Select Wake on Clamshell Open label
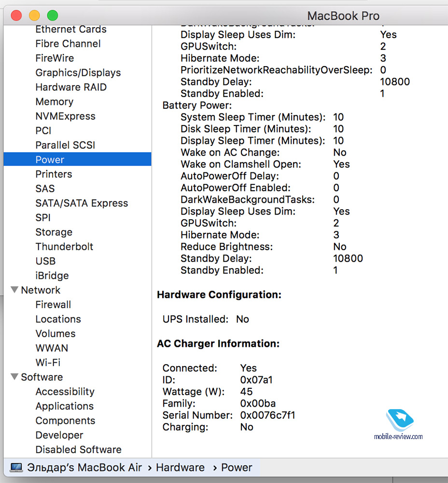Screen dimensions: 448x483 pyautogui.click(x=240, y=164)
